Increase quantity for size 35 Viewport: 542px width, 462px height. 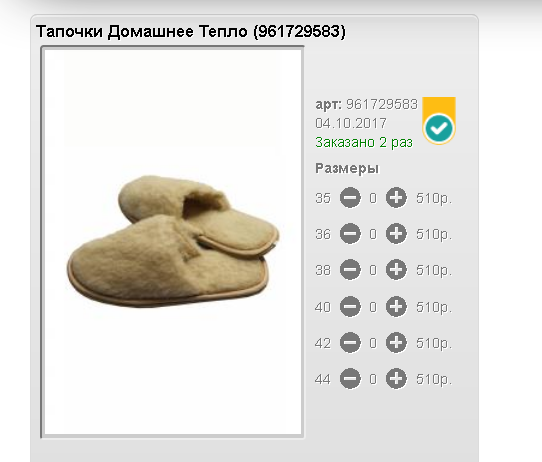tap(396, 198)
